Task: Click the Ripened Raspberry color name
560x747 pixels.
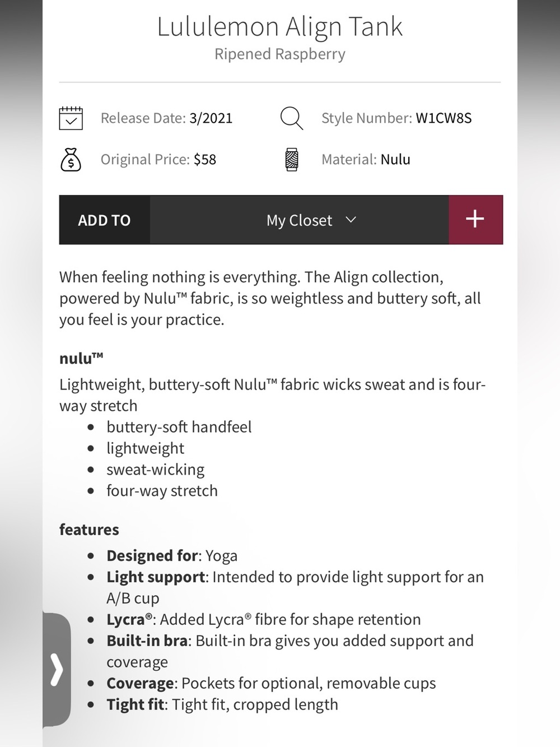Action: (279, 54)
